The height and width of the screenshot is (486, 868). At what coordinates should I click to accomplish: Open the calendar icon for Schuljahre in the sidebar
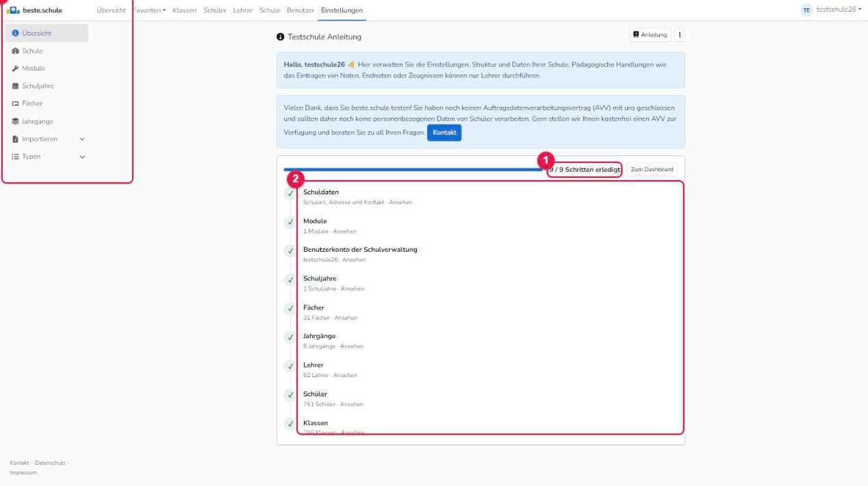point(16,86)
